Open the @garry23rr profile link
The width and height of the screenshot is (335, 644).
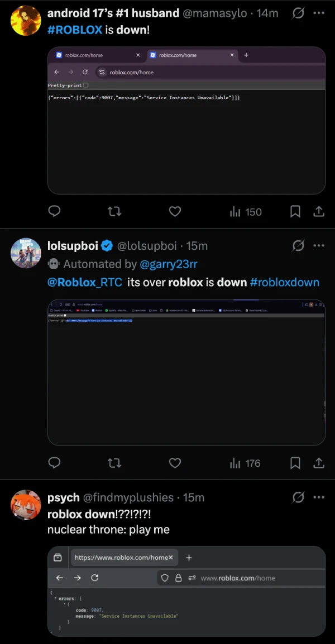tap(168, 264)
